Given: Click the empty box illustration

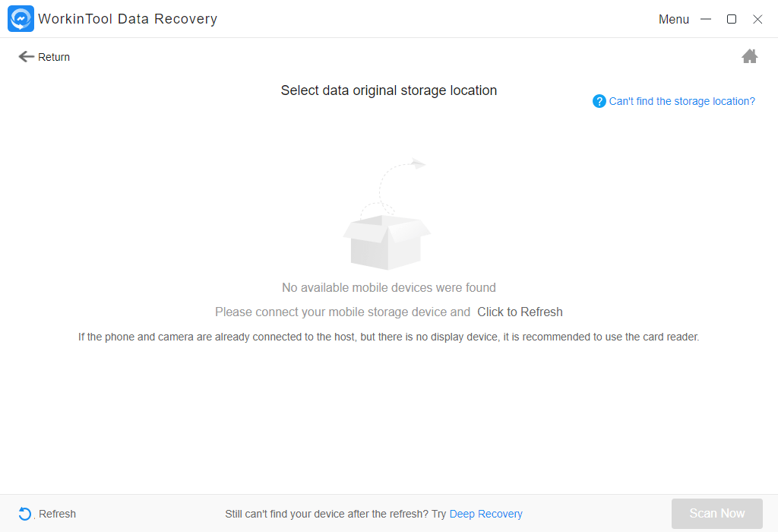Looking at the screenshot, I should (387, 215).
